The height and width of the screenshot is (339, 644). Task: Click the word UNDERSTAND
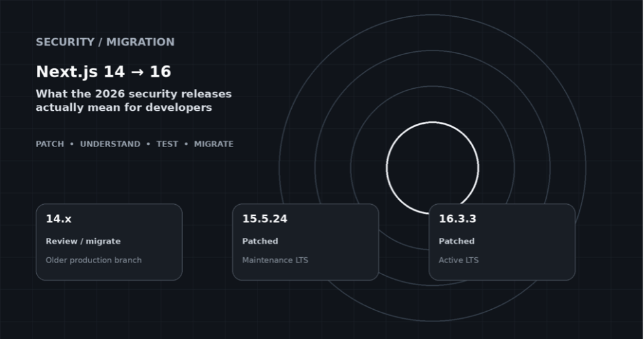(110, 144)
